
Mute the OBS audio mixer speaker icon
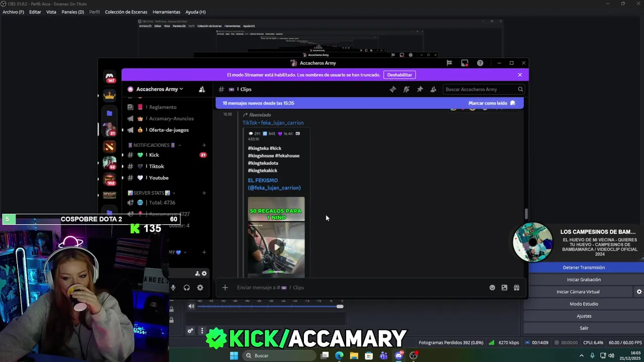191,306
